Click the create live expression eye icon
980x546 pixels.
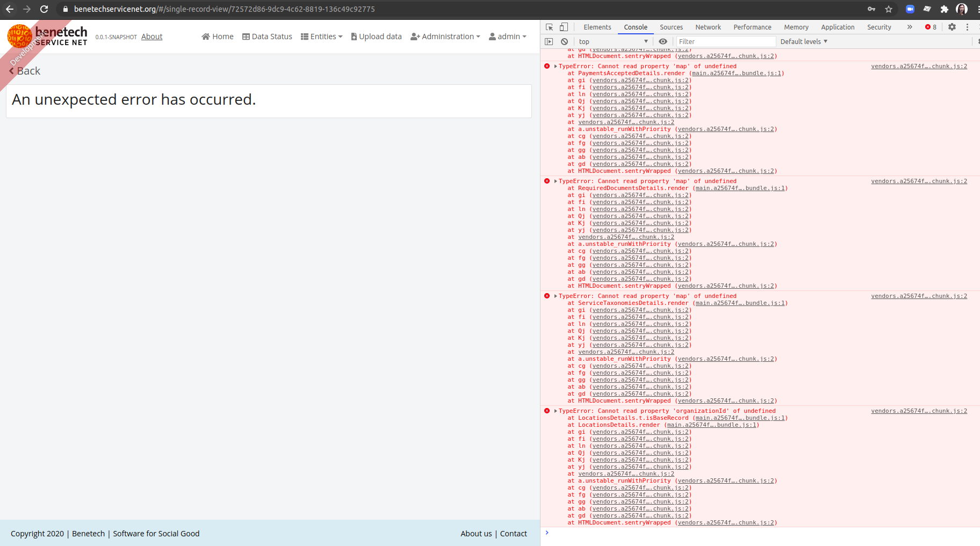pos(663,41)
